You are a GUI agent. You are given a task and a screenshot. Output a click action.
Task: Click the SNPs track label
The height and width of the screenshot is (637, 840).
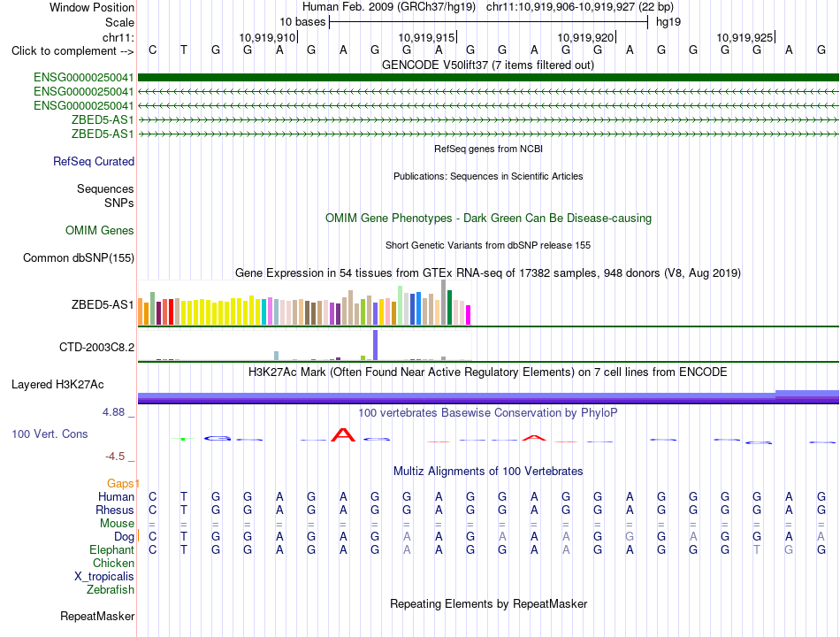tap(119, 203)
